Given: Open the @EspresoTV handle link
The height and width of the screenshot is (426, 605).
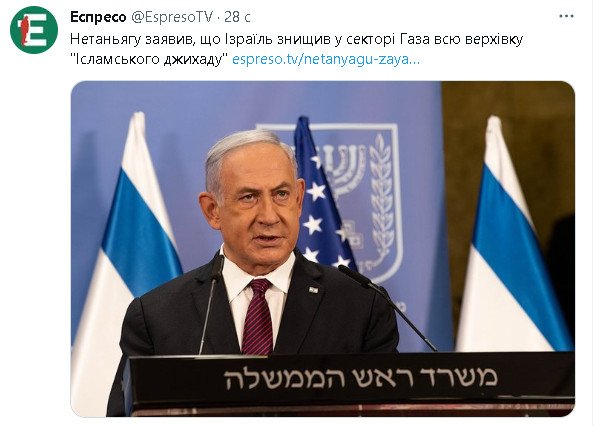Looking at the screenshot, I should (x=172, y=17).
